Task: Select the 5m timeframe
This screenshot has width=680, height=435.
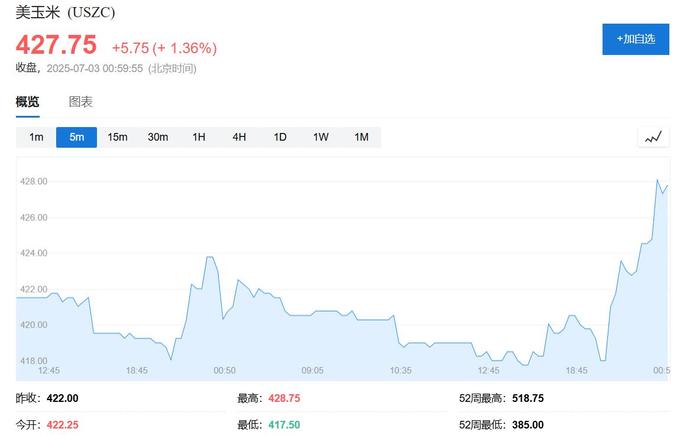Action: click(x=76, y=137)
